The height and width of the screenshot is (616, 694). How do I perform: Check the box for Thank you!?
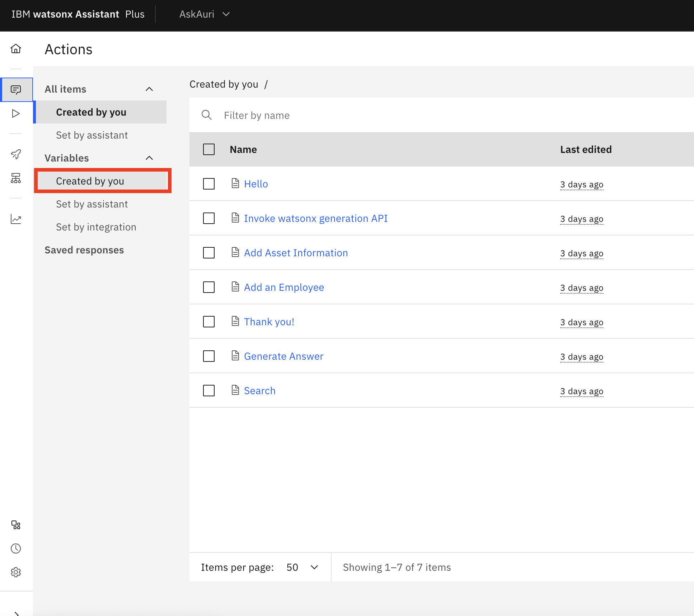(209, 322)
